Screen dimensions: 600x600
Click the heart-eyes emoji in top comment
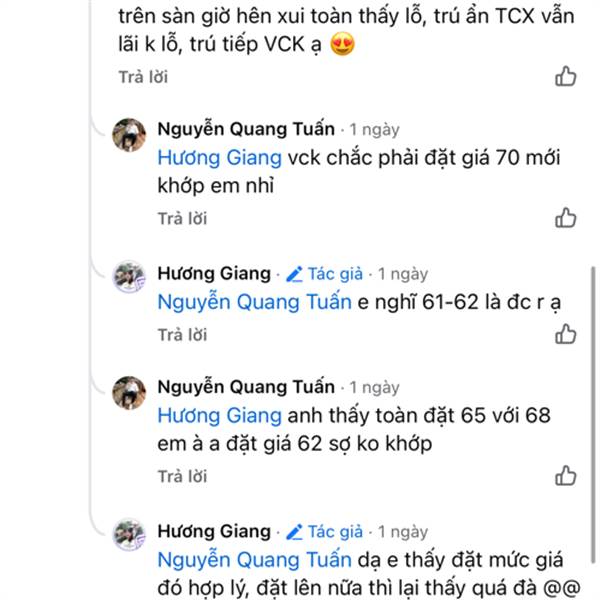(x=343, y=45)
